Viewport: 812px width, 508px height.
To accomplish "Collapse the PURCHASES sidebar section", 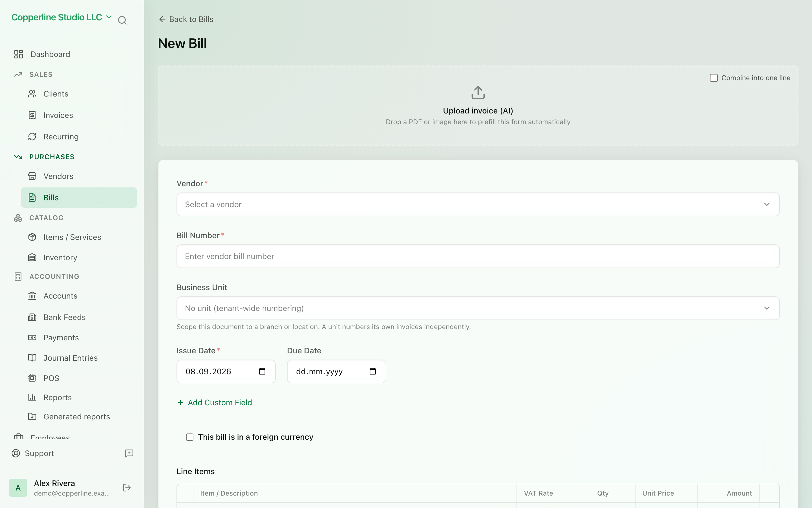I will 52,157.
